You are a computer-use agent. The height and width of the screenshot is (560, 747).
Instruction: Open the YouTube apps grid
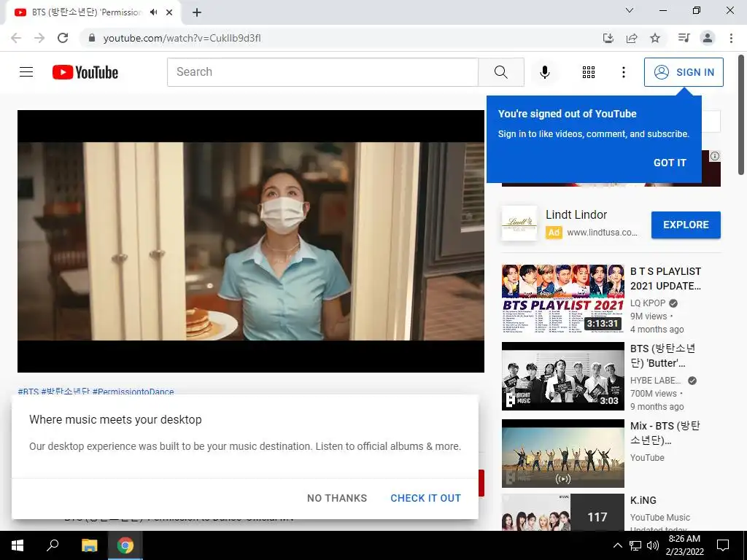click(589, 72)
